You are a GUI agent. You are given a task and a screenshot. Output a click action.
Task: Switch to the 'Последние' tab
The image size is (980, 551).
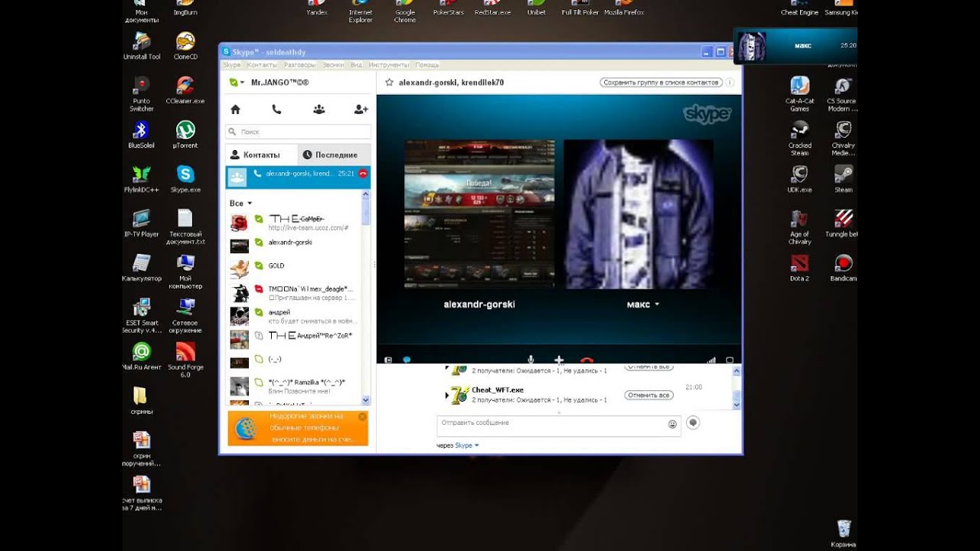[334, 155]
